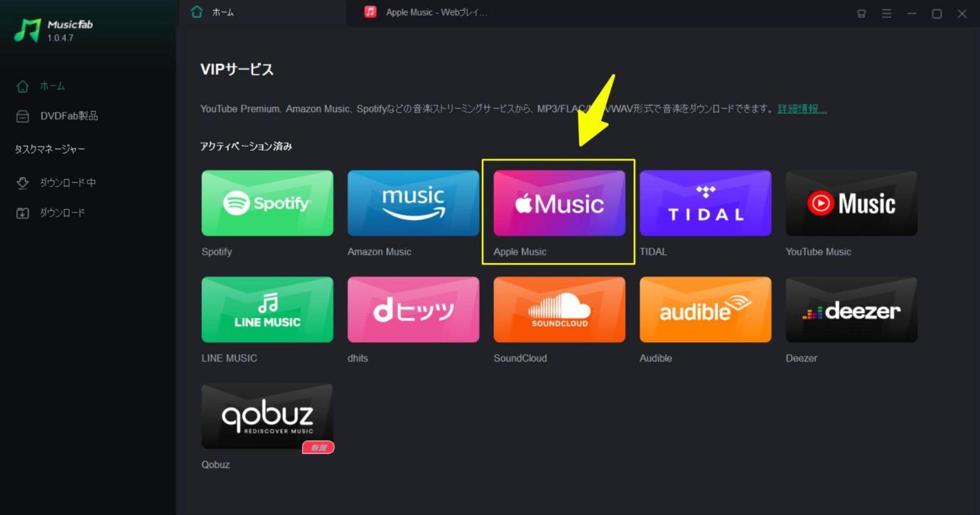Click the Amazon Music label text
This screenshot has height=515, width=980.
coord(379,252)
